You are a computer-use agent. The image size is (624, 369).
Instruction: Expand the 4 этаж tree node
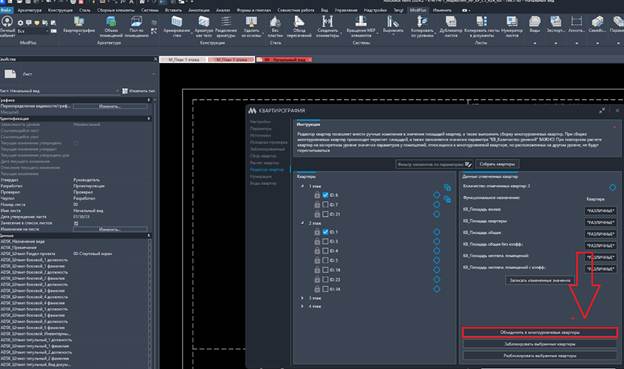[x=302, y=306]
